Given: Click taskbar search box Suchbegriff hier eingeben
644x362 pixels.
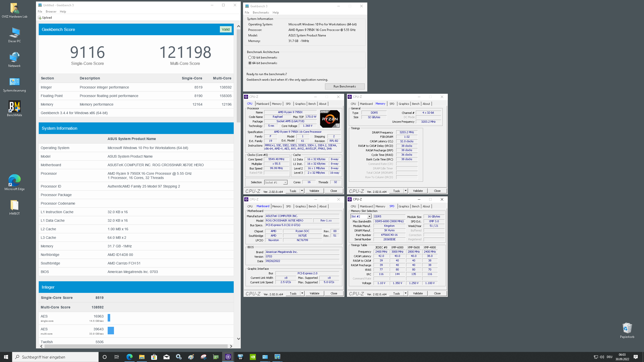Looking at the screenshot, I should coord(55,357).
